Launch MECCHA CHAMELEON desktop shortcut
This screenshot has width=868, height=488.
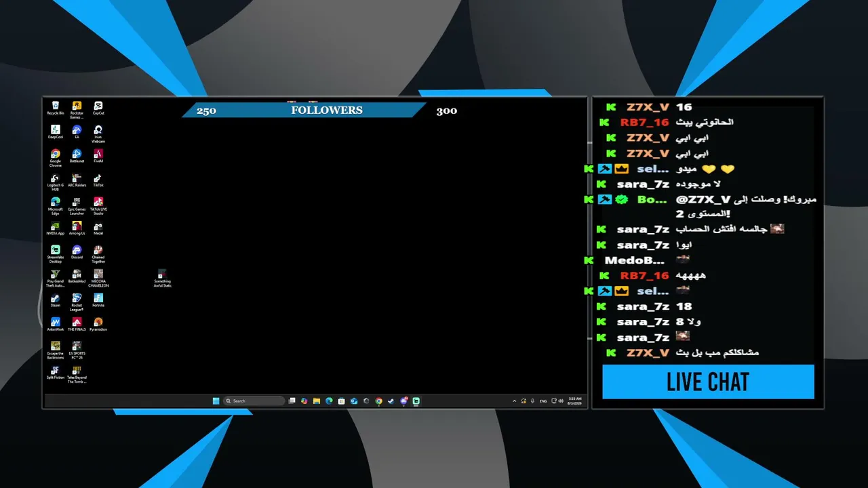(98, 279)
